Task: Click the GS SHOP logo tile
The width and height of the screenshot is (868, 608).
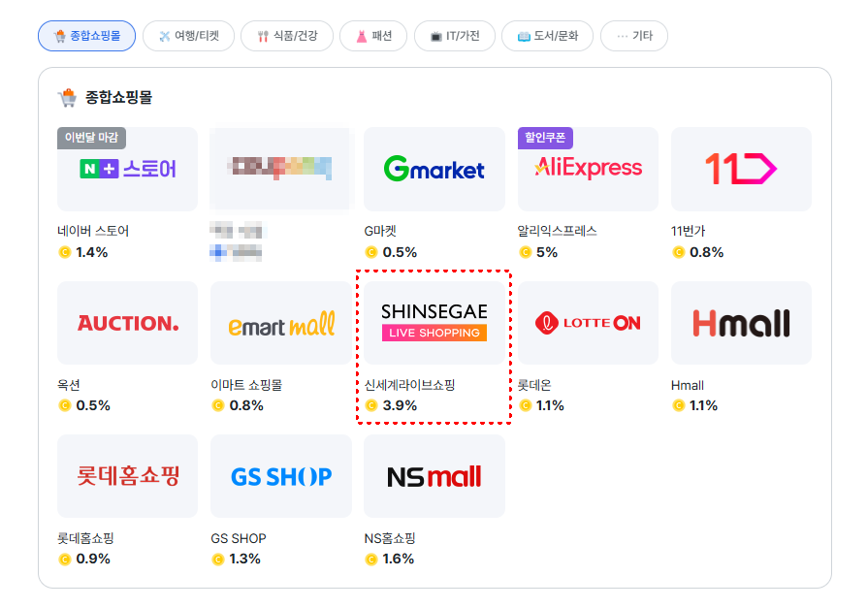Action: click(x=280, y=476)
